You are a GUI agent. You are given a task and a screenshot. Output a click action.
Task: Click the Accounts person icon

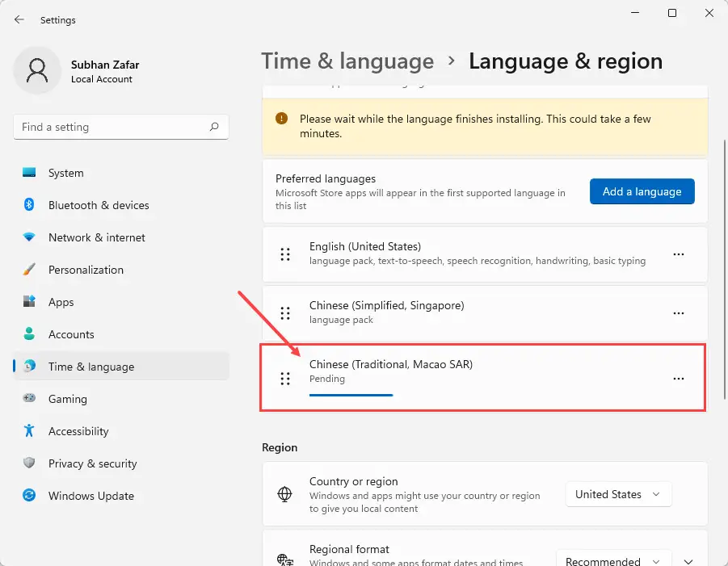tap(29, 333)
